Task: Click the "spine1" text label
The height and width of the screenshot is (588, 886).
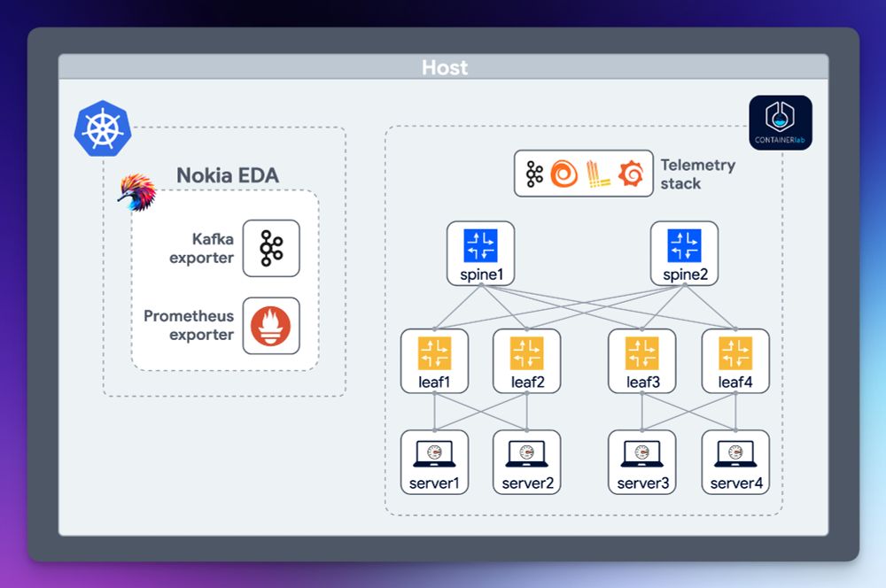Action: (x=481, y=275)
